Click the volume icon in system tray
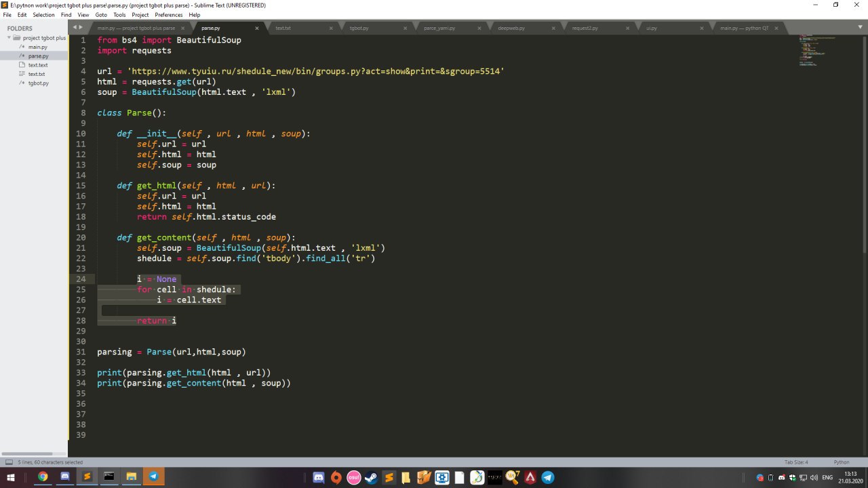The height and width of the screenshot is (488, 868). 814,477
